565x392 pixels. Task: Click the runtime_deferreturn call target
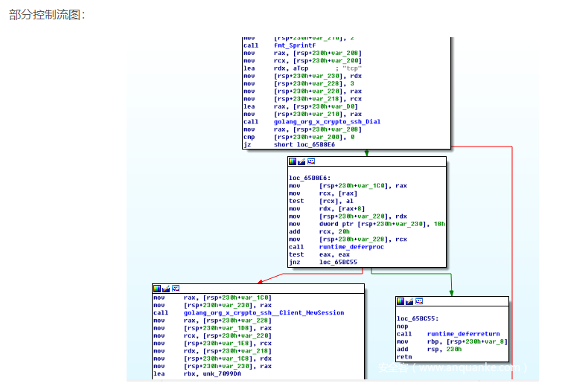(x=463, y=334)
